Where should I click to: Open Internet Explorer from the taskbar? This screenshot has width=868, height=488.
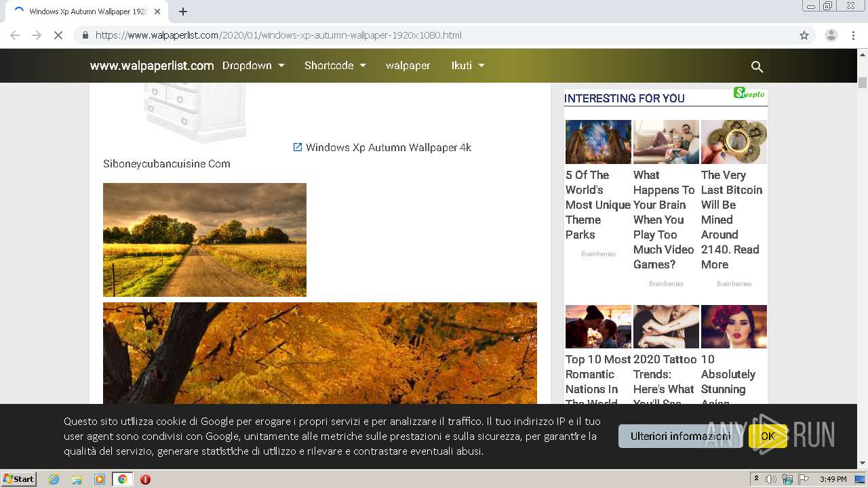pyautogui.click(x=54, y=479)
